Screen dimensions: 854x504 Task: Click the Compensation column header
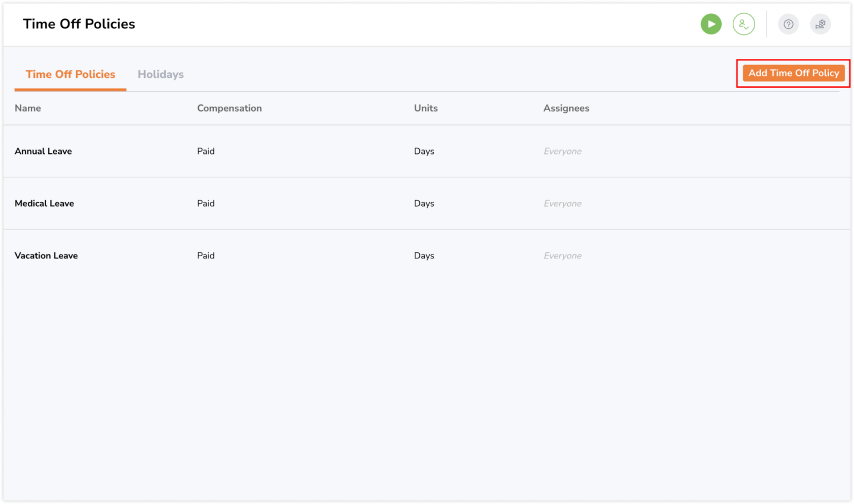click(229, 108)
